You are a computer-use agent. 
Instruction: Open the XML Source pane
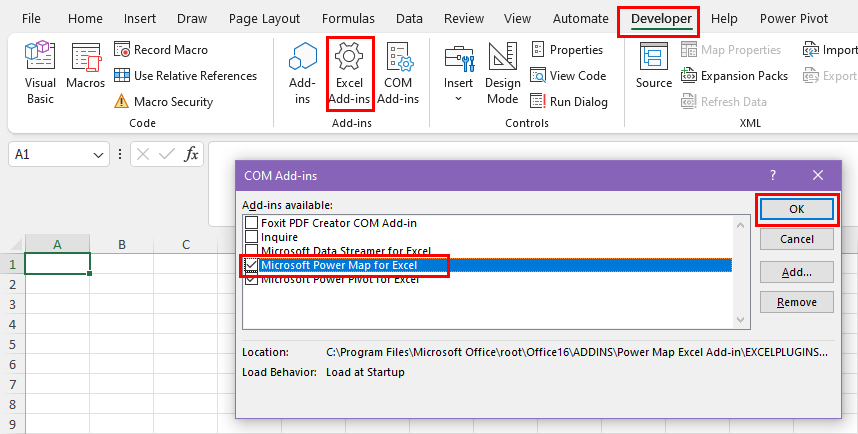coord(653,66)
